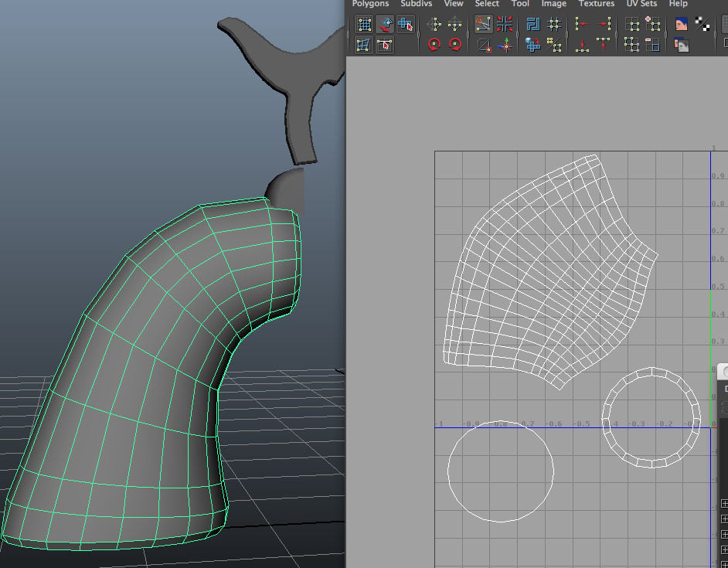Click the blue shell-with-cursor select tool
This screenshot has width=728, height=568.
(405, 24)
